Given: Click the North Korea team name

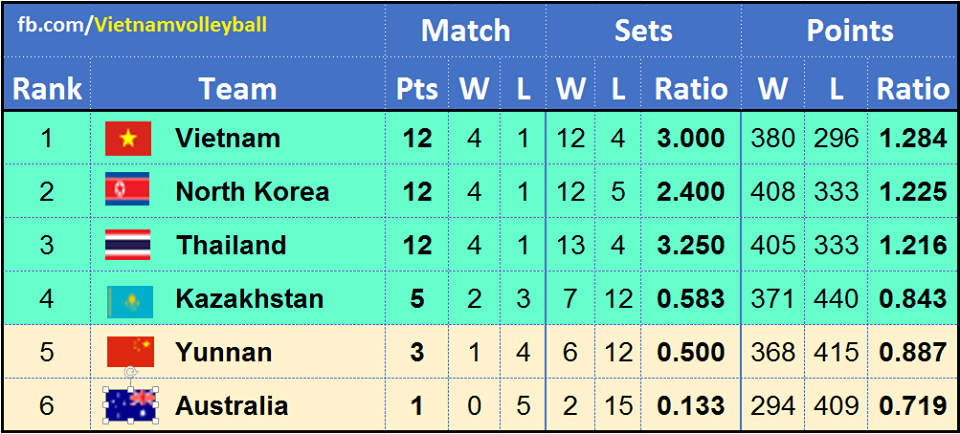Looking at the screenshot, I should pos(252,191).
